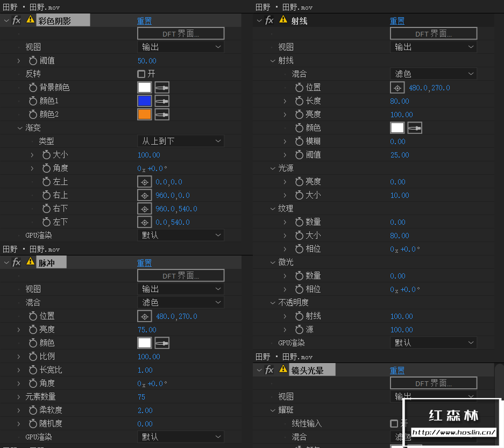Open 渐变 类型 dropdown 从上到下
This screenshot has height=448, width=504.
181,141
